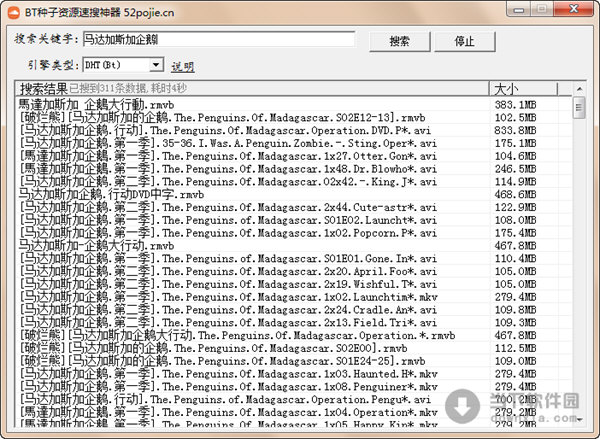Click the scrollbar thumb of results list

(579, 108)
